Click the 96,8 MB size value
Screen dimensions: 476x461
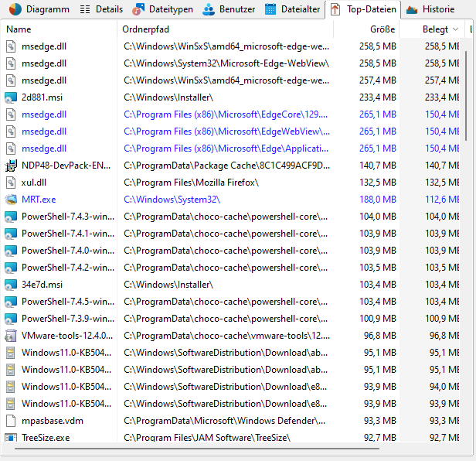coord(380,336)
